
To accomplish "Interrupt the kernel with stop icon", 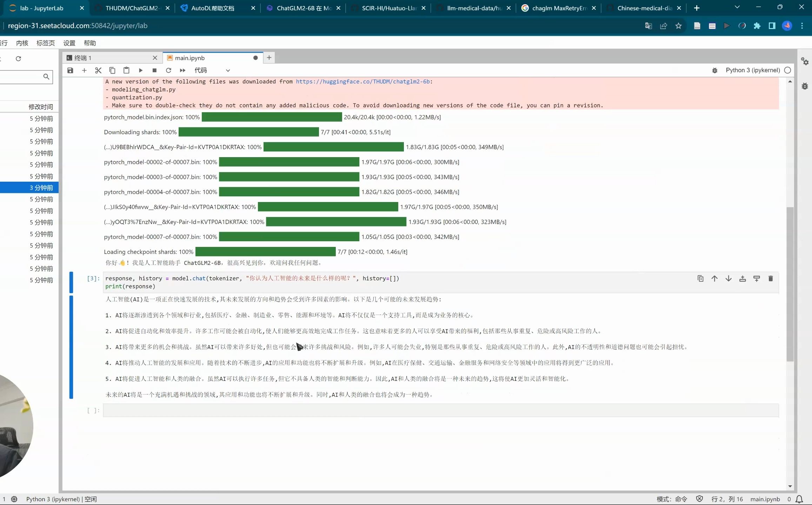I will (x=154, y=70).
